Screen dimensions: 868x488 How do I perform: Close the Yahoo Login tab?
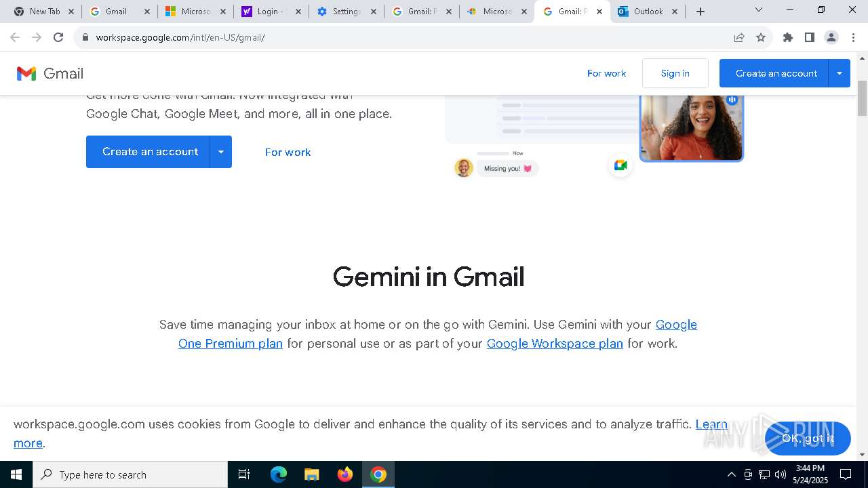298,12
